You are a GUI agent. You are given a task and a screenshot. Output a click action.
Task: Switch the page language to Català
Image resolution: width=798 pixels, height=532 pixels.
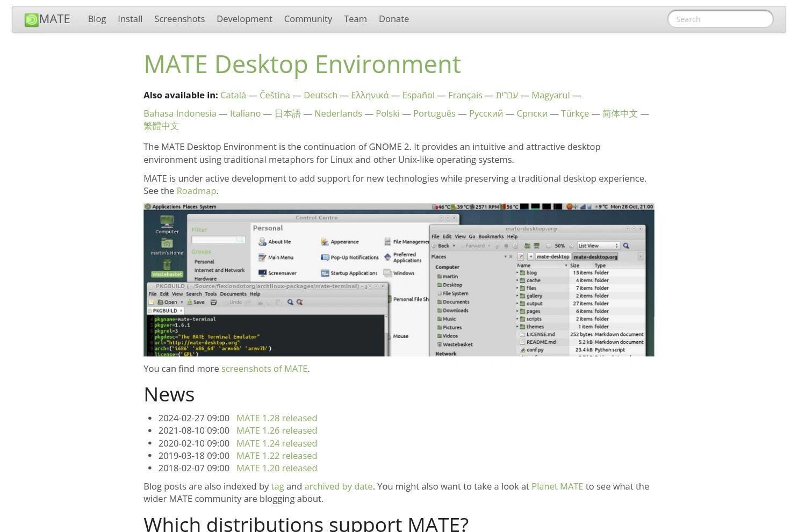click(233, 95)
